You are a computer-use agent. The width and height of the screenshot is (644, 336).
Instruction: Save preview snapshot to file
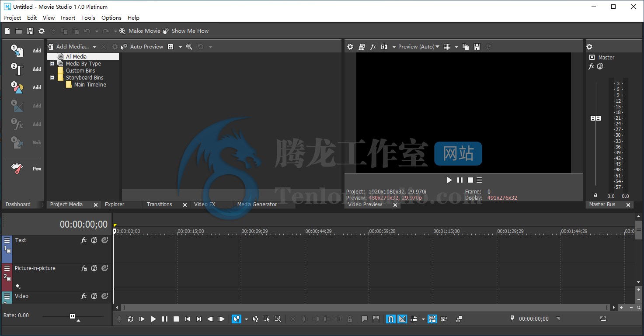pyautogui.click(x=477, y=47)
